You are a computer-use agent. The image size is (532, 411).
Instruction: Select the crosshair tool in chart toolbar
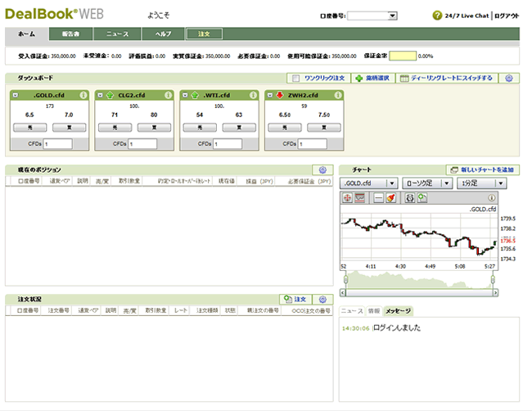pyautogui.click(x=347, y=198)
